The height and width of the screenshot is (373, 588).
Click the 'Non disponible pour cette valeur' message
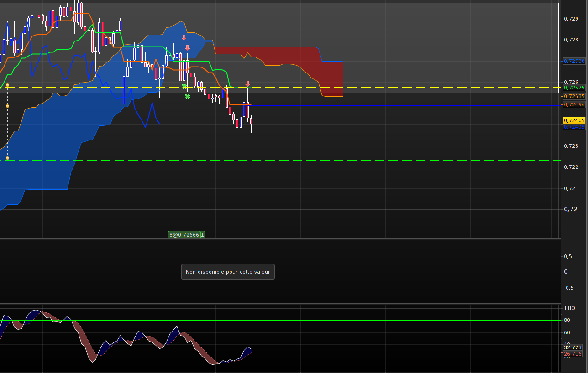click(228, 272)
